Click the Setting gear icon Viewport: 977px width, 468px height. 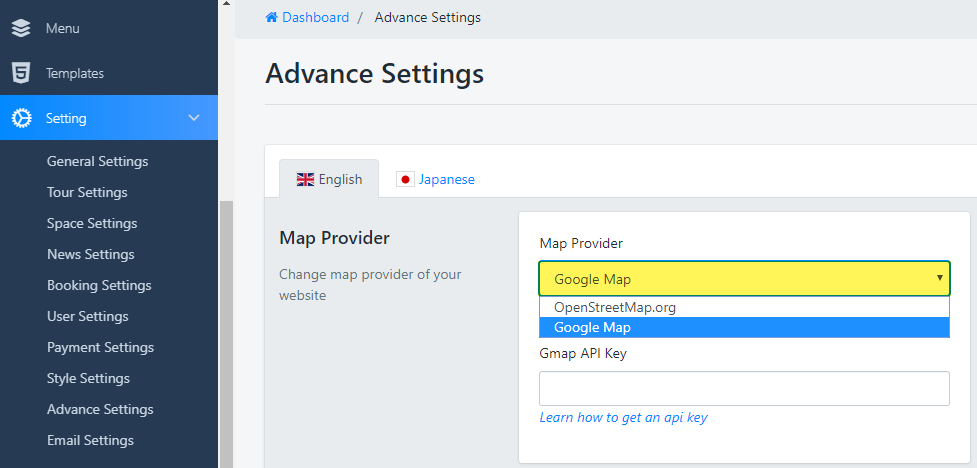coord(21,118)
